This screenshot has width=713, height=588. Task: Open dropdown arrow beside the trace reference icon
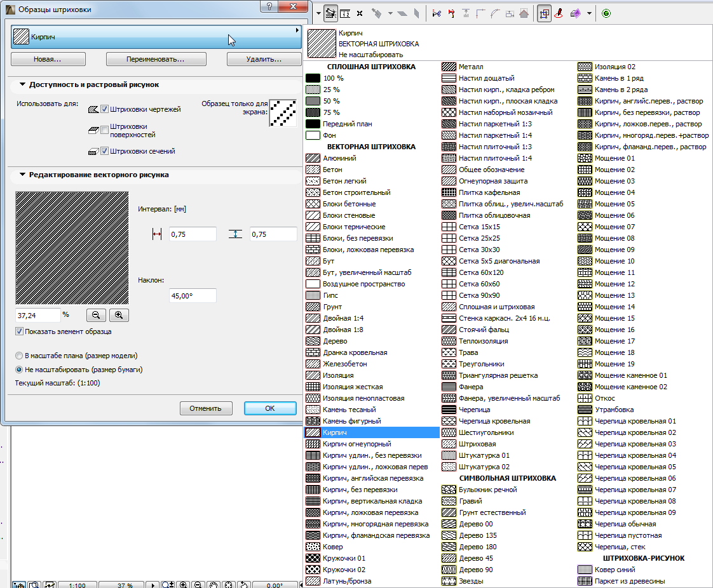[589, 13]
